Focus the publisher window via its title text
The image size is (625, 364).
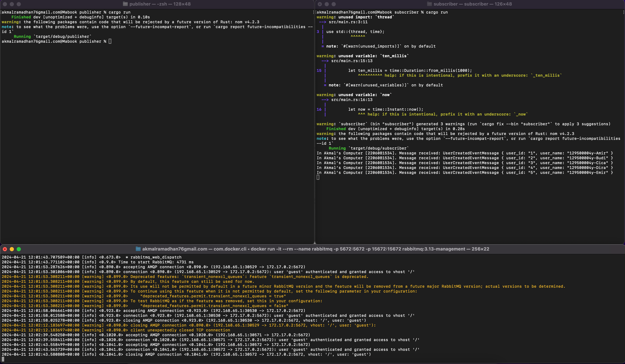point(160,4)
